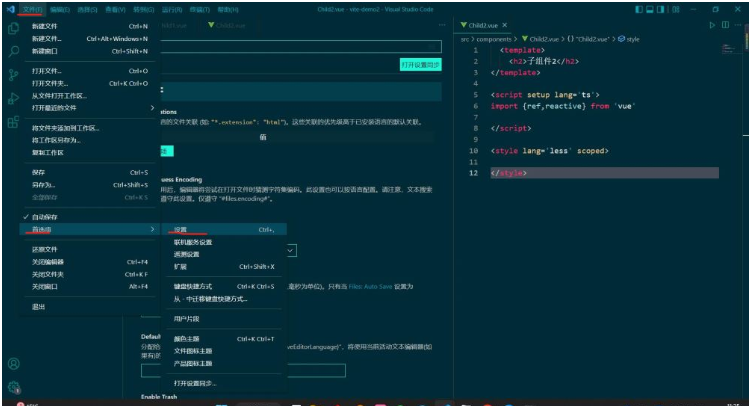Select 键盘快捷方式 in submenu
Viewport: 755px width, 406px height.
(224, 287)
